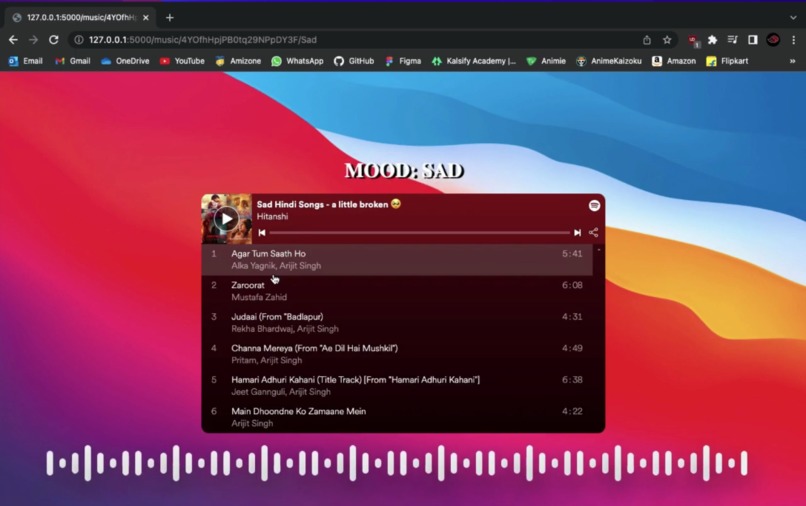Open the OneDrive bookmark
806x506 pixels.
[125, 61]
